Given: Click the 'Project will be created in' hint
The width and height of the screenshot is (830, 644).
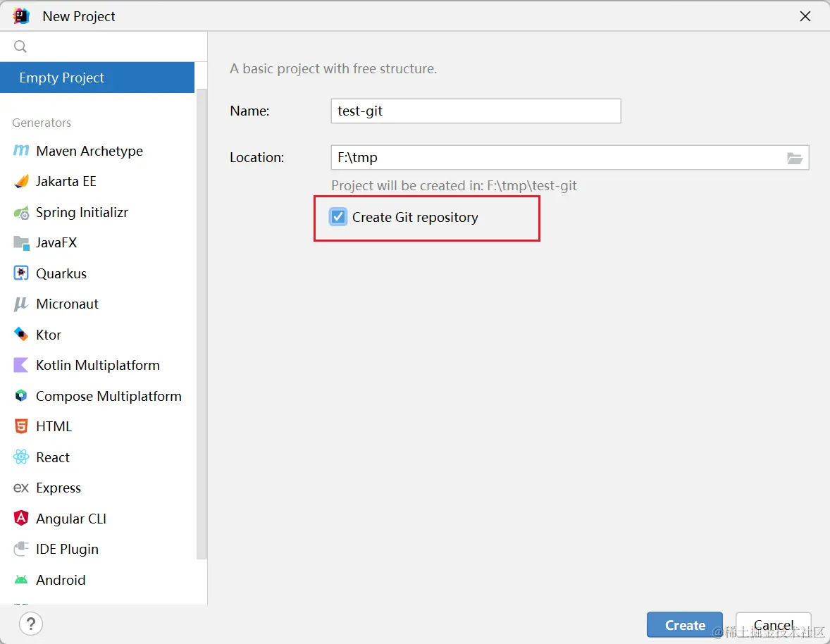Looking at the screenshot, I should pos(454,186).
